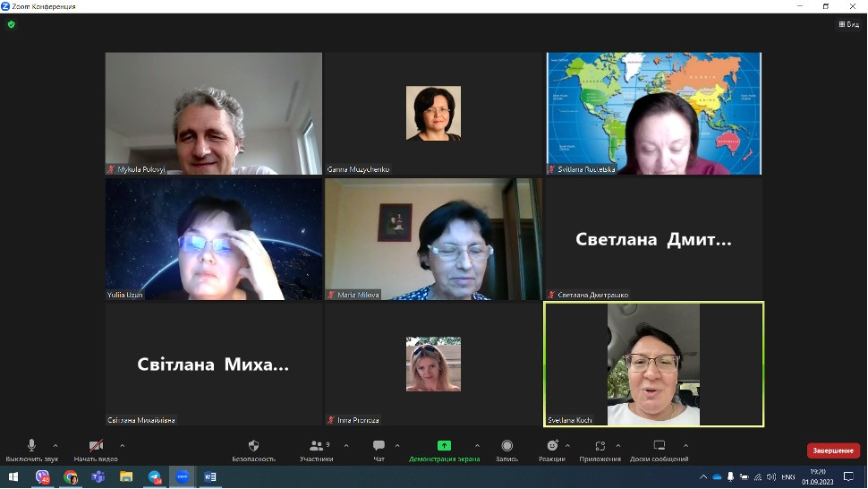Click the green encryption shield icon

tap(11, 24)
